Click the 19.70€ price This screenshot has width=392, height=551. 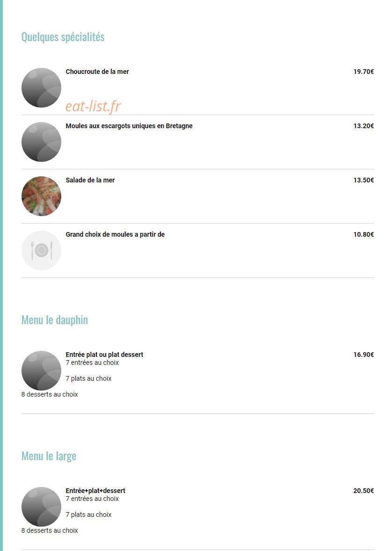[363, 72]
